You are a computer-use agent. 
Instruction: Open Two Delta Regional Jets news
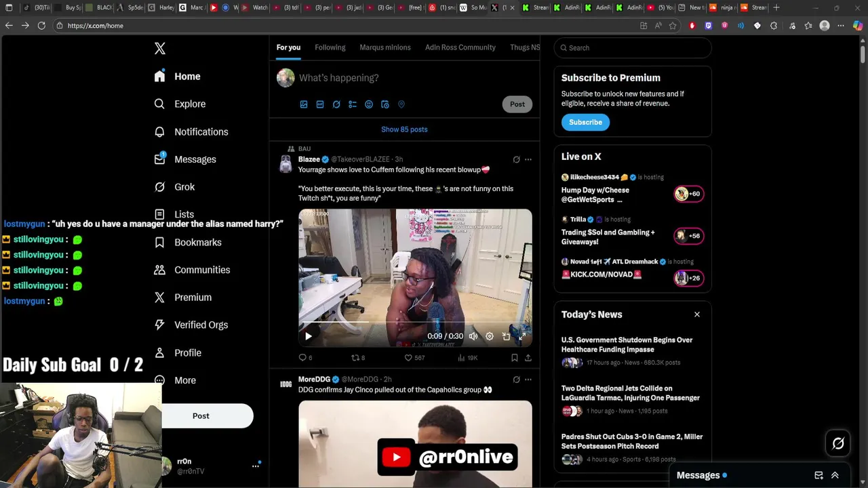pos(632,400)
